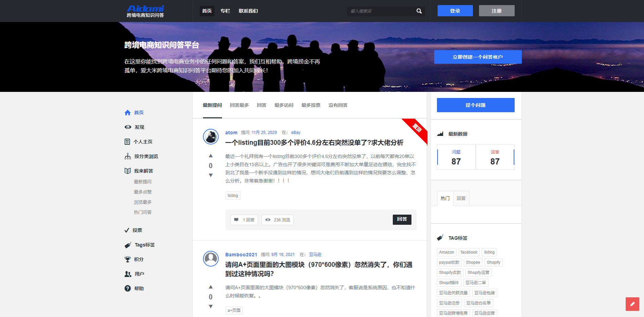Screen dimensions: 644x317
Task: Click the question mark icon beside 帮助
Action: (x=128, y=289)
